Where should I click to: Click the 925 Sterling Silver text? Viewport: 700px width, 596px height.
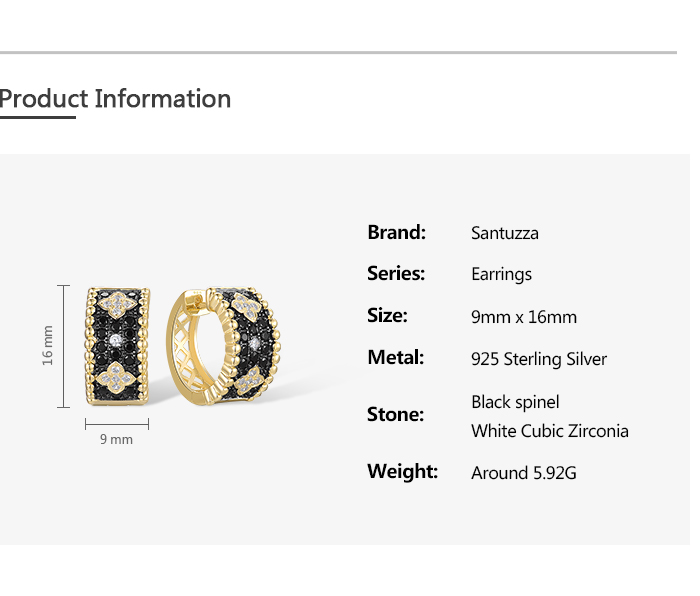(539, 359)
